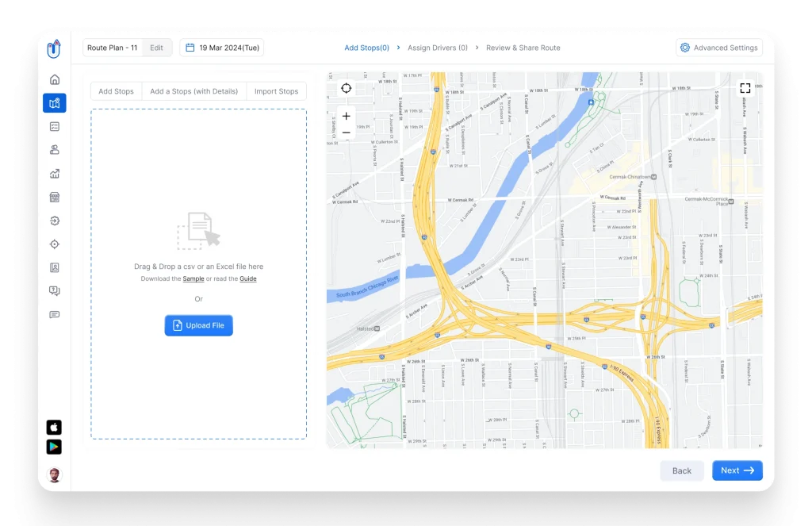
Task: Expand the map to fullscreen
Action: pos(745,88)
